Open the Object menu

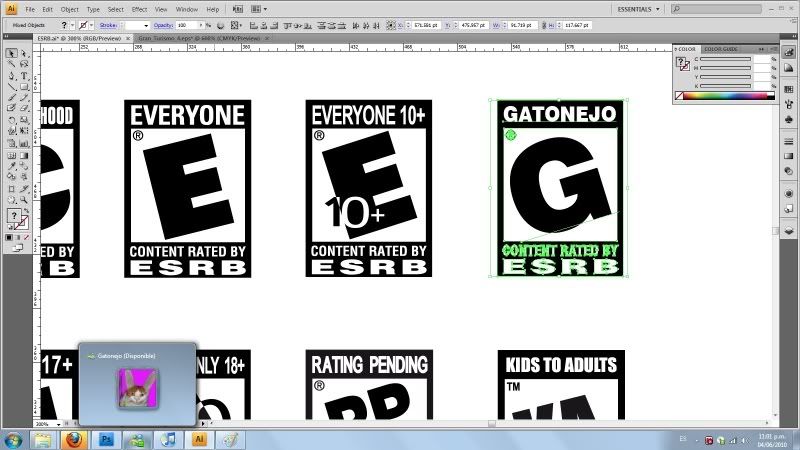[x=69, y=9]
